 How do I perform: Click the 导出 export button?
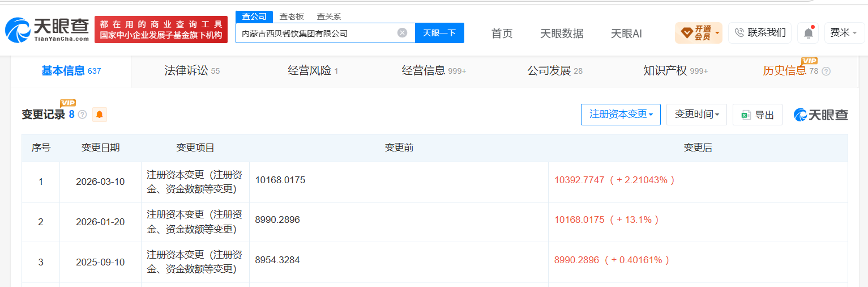point(758,114)
